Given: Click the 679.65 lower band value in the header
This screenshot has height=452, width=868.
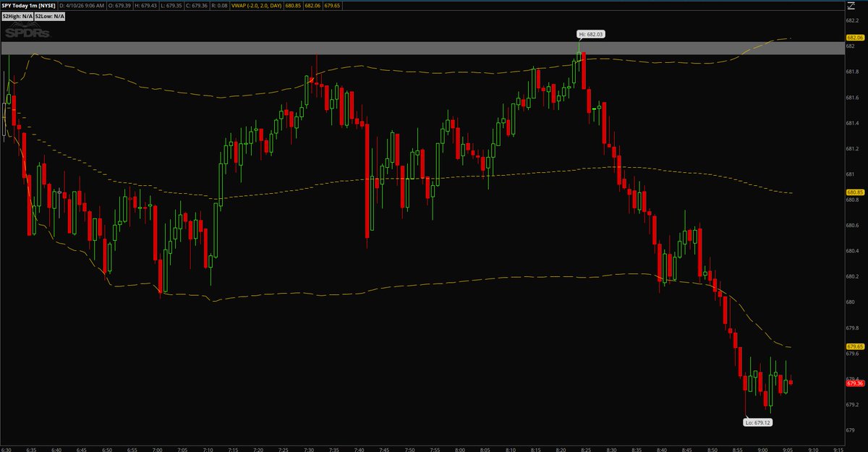Looking at the screenshot, I should click(x=332, y=6).
